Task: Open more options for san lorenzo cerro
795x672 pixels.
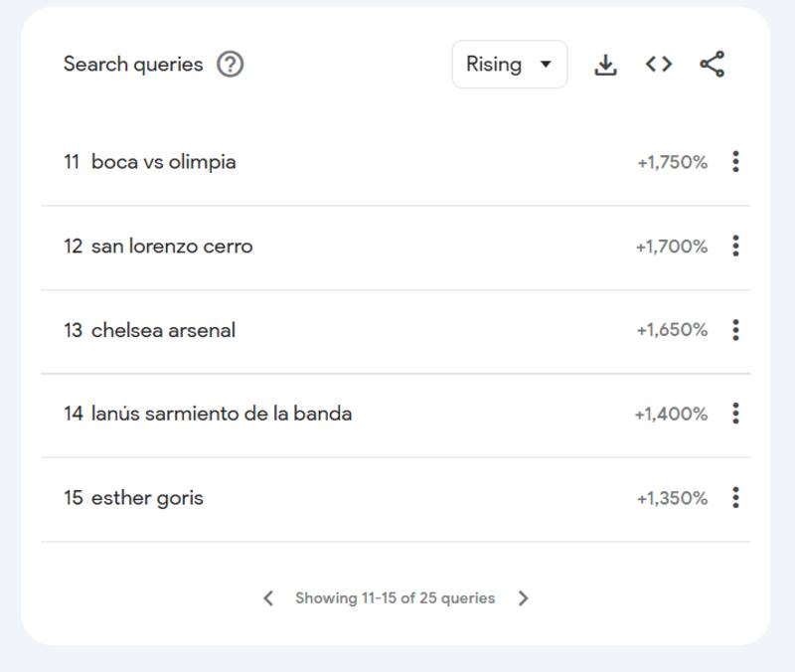Action: point(735,246)
